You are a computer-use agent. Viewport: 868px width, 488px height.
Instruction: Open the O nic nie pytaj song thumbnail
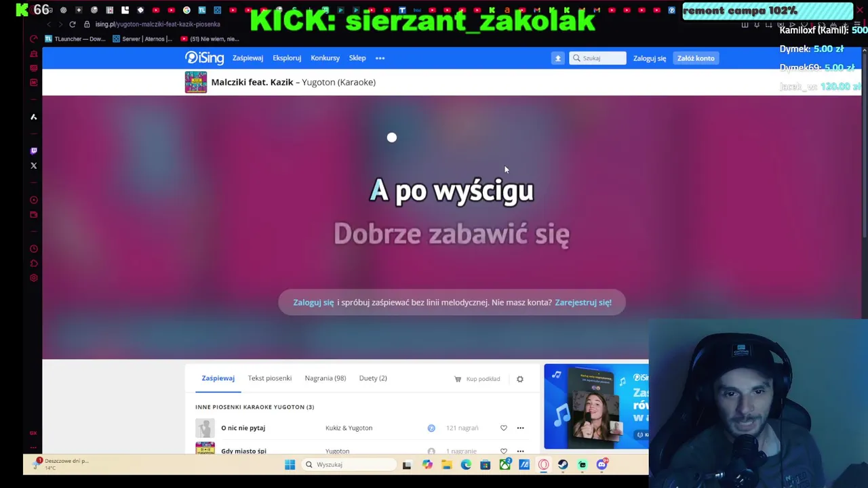(x=205, y=428)
